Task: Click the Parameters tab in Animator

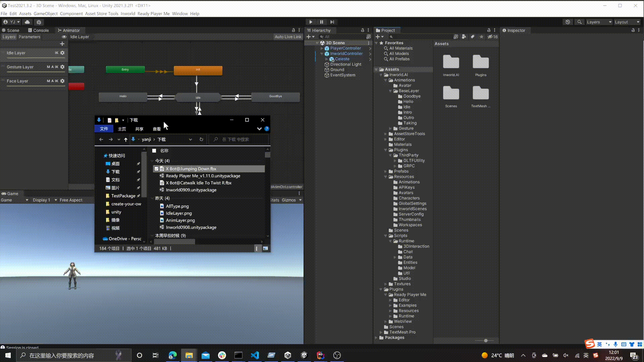Action: [x=29, y=37]
